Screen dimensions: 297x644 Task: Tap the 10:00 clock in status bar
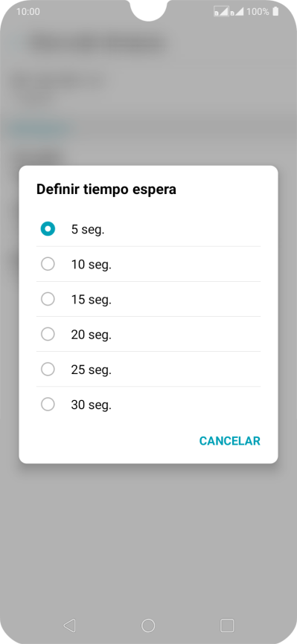tap(28, 11)
